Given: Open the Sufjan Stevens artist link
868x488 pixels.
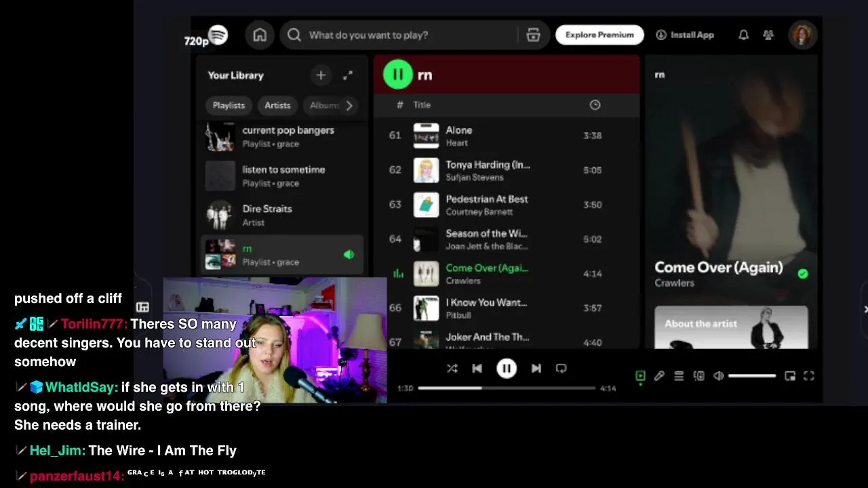Looking at the screenshot, I should [475, 178].
